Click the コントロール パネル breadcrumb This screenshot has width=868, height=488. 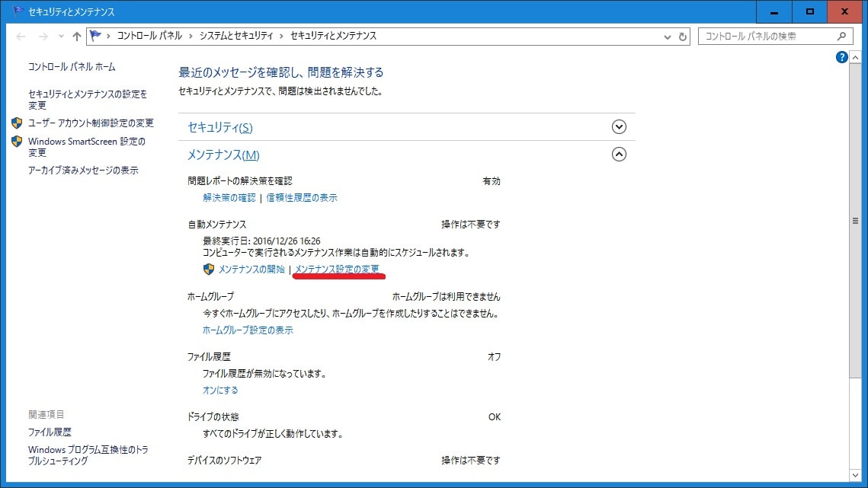149,36
